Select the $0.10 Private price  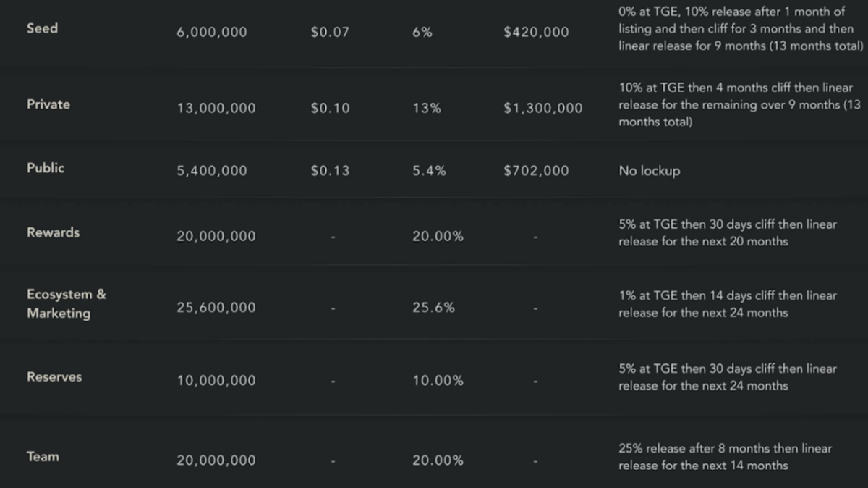pyautogui.click(x=330, y=109)
